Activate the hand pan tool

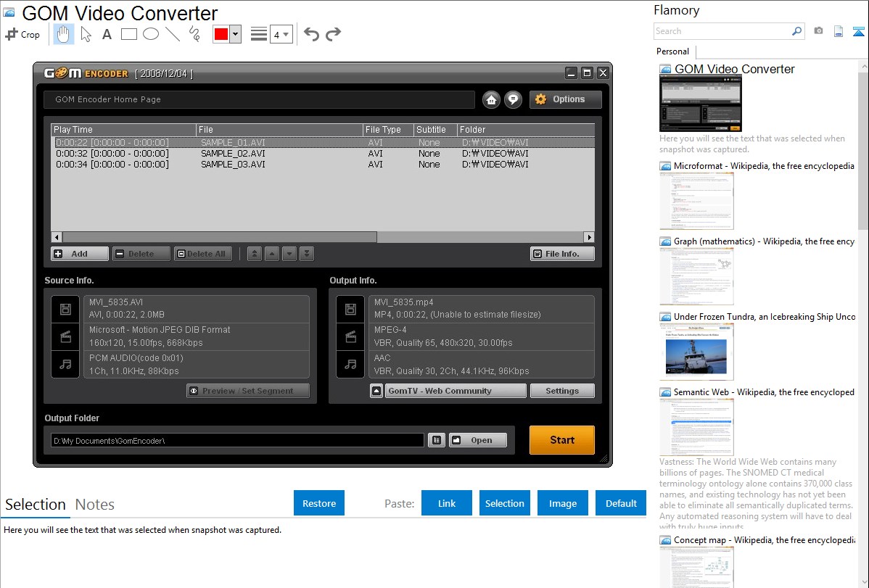64,34
